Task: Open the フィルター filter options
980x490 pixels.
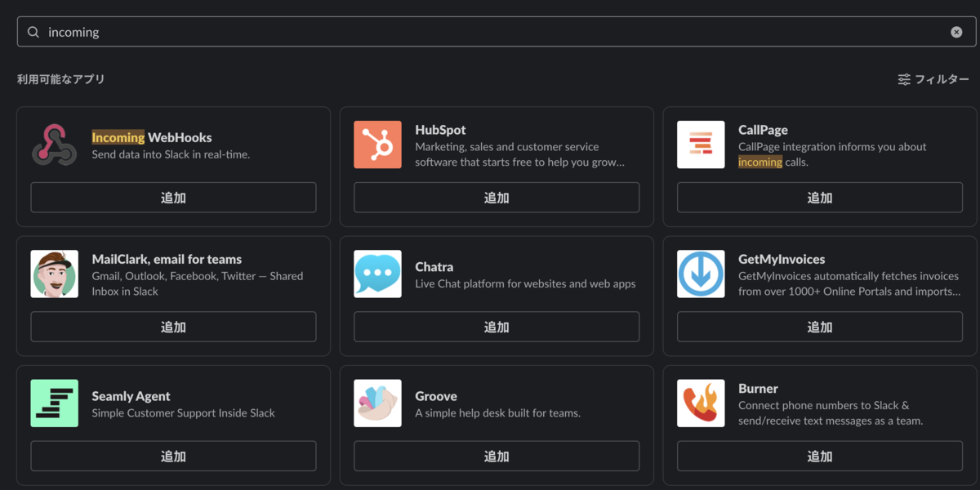Action: click(x=933, y=79)
